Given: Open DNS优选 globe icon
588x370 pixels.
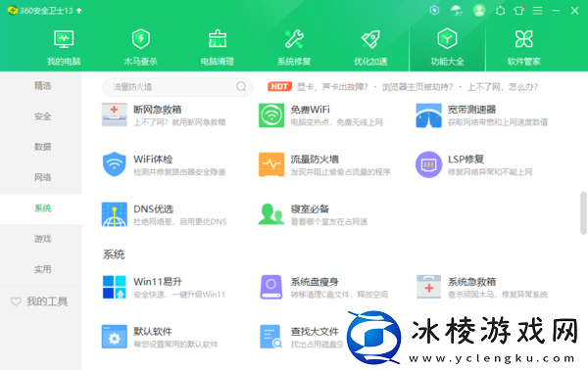Looking at the screenshot, I should point(114,214).
